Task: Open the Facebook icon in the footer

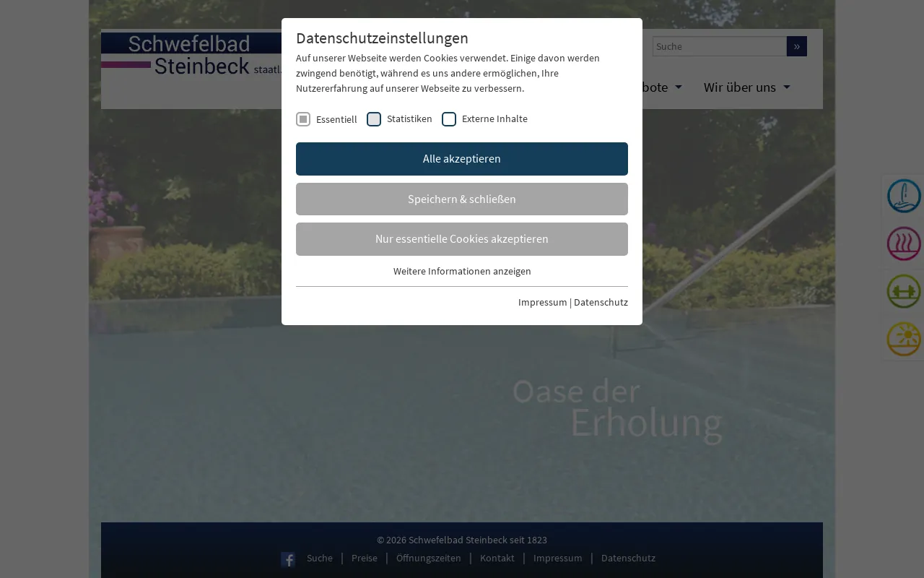Action: coord(288,559)
